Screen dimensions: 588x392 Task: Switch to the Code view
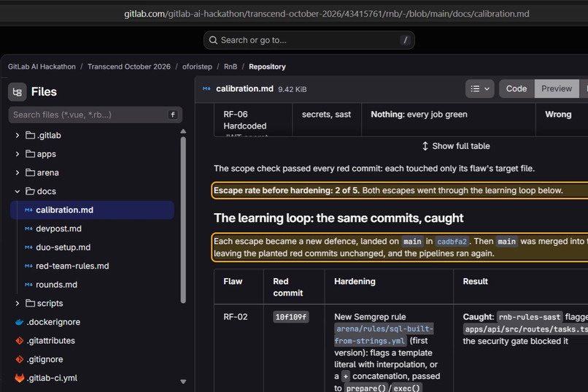(517, 89)
